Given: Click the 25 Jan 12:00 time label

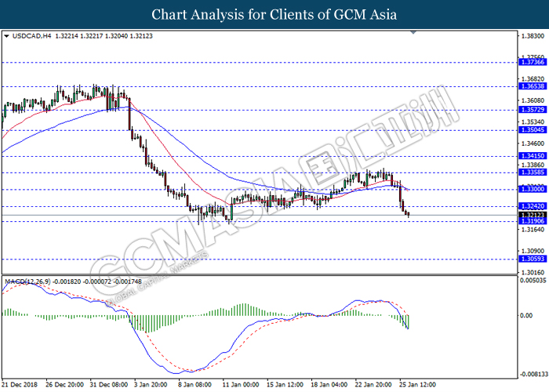Looking at the screenshot, I should click(x=417, y=385).
